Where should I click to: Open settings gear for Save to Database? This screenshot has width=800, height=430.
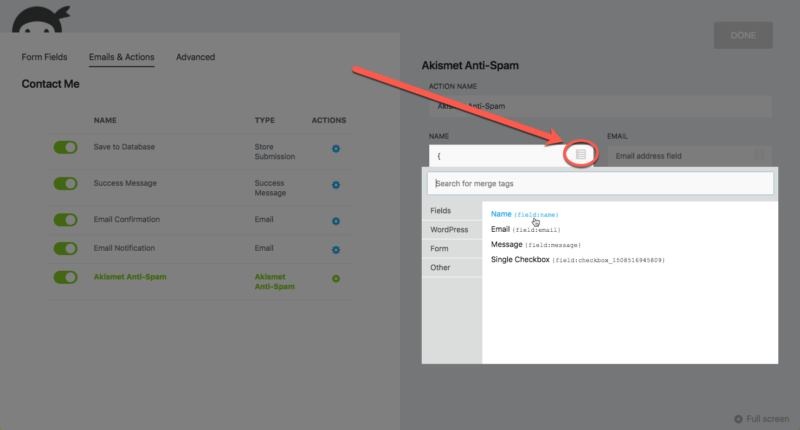coord(336,149)
